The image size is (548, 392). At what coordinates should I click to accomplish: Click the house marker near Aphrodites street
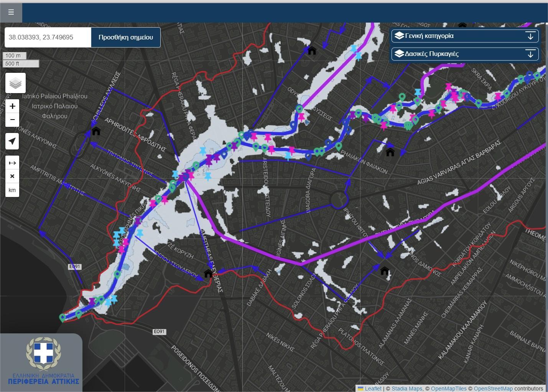96,131
